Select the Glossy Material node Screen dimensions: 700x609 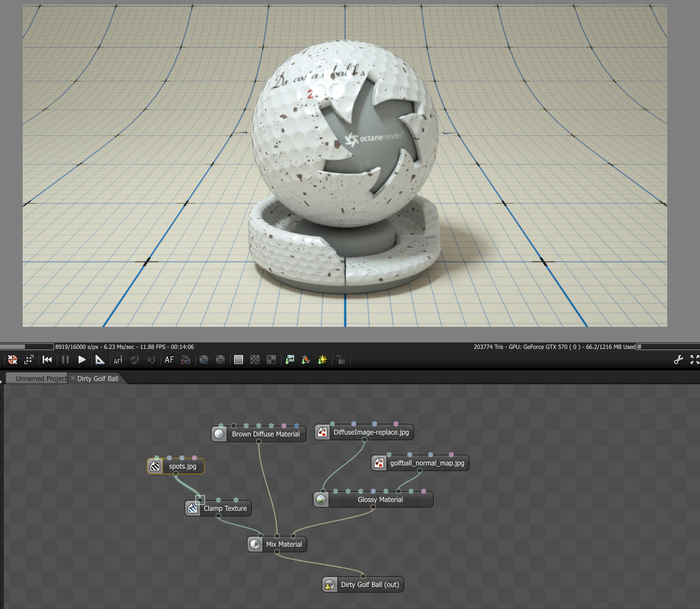373,499
